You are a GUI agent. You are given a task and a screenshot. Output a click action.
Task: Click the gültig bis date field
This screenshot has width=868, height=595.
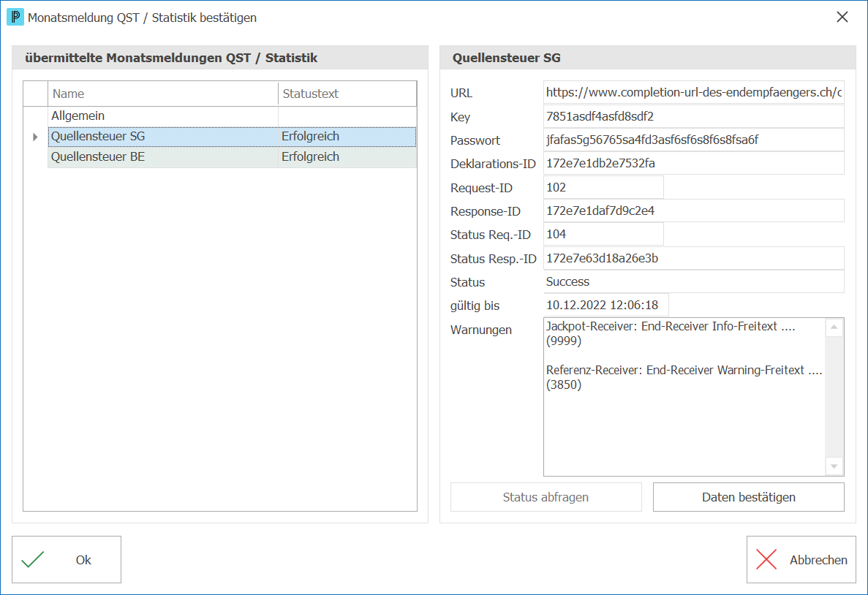point(605,305)
